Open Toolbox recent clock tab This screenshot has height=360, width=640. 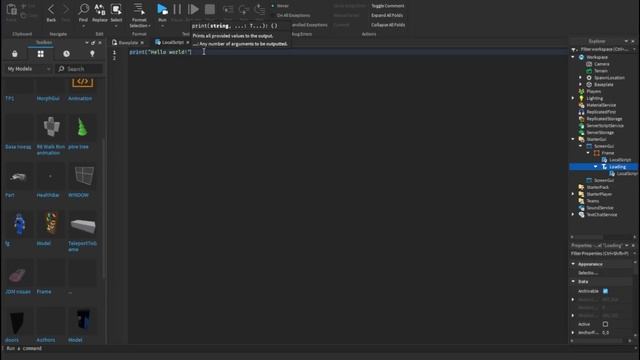coord(66,54)
